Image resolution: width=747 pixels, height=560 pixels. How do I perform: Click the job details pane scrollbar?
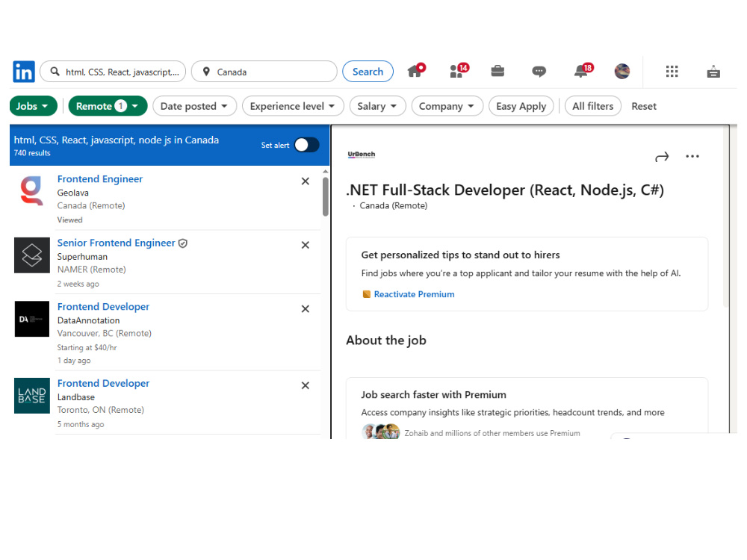(726, 217)
